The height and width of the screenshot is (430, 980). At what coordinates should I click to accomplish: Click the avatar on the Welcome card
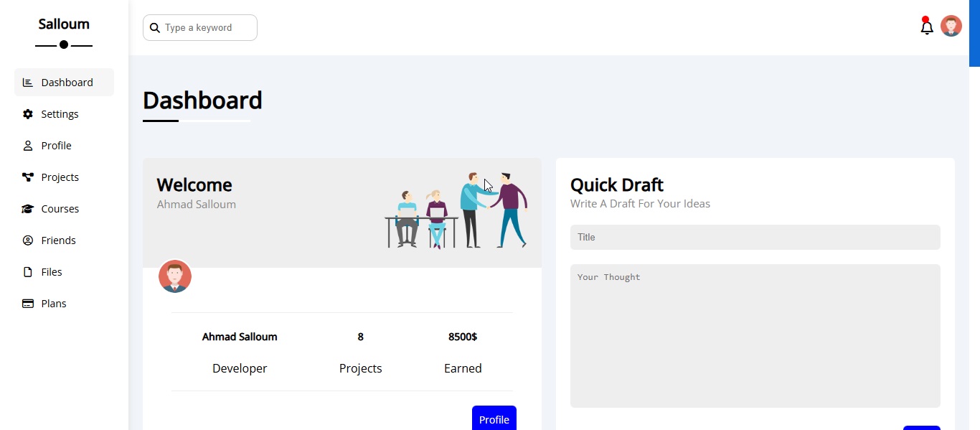175,276
